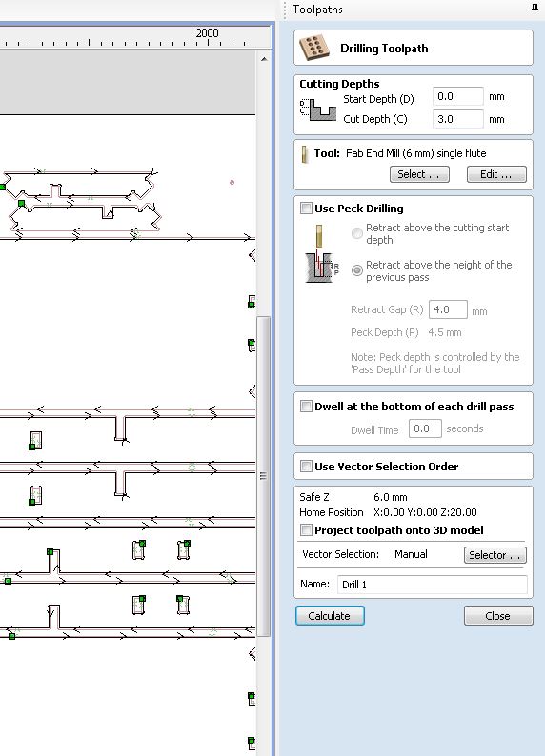
Task: Click the small drill point circle in canvas
Action: pyautogui.click(x=232, y=182)
